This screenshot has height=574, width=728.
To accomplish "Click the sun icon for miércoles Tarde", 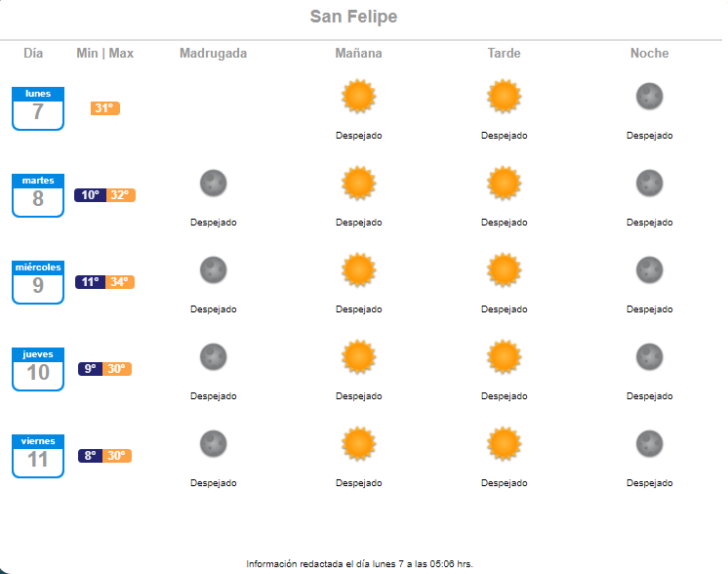I will [504, 269].
